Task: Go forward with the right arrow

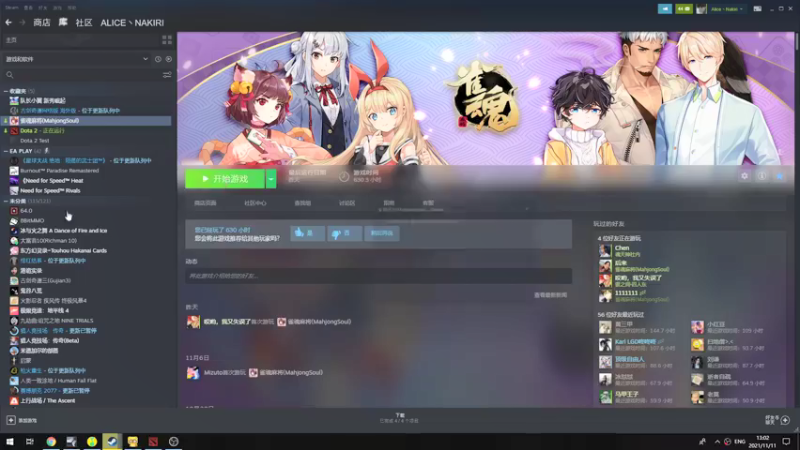Action: point(22,22)
